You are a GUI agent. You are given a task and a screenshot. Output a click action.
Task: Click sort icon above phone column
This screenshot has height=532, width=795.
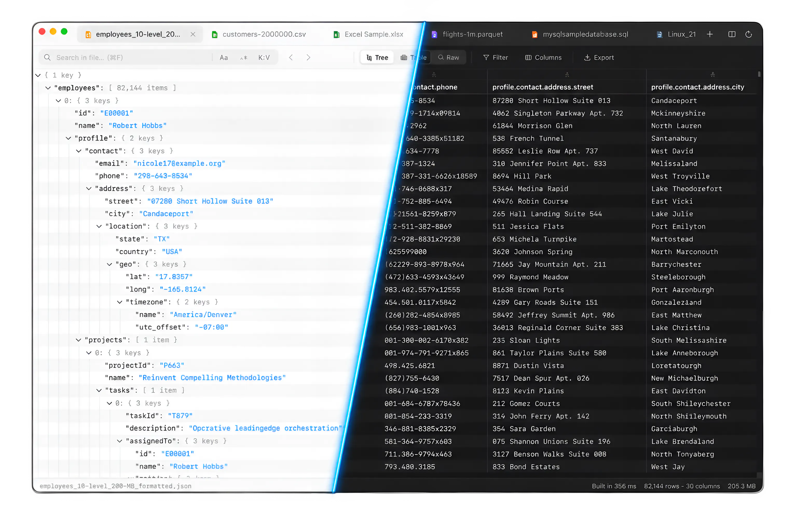click(434, 75)
